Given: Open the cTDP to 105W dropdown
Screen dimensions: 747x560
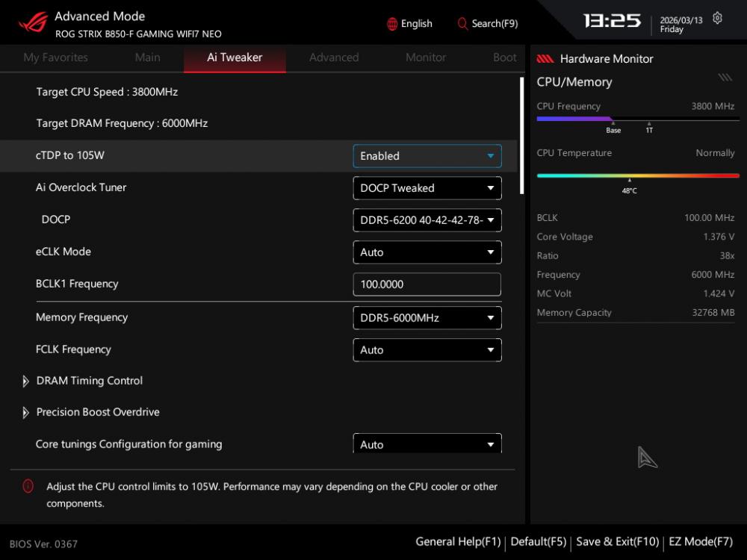Looking at the screenshot, I should [427, 156].
